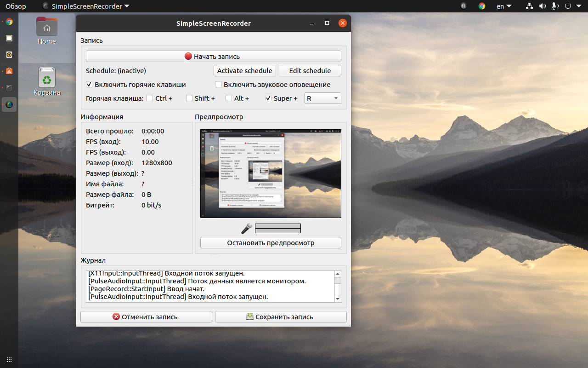Click the microphone icon below the preview

pyautogui.click(x=247, y=228)
